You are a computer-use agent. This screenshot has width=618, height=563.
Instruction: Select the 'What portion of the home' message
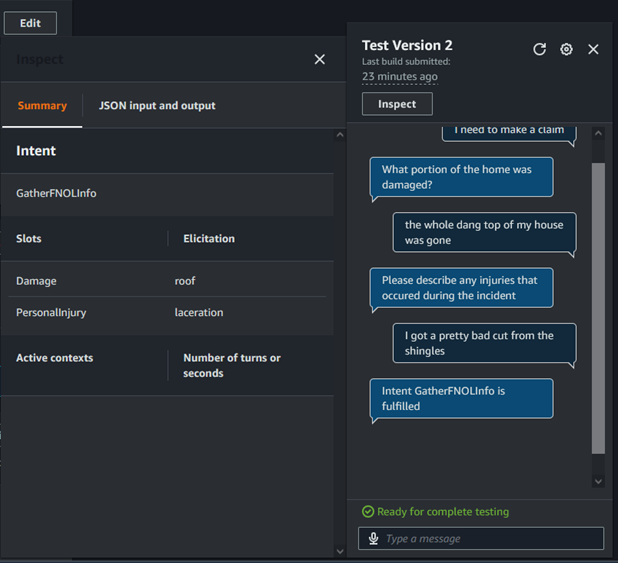tap(460, 177)
